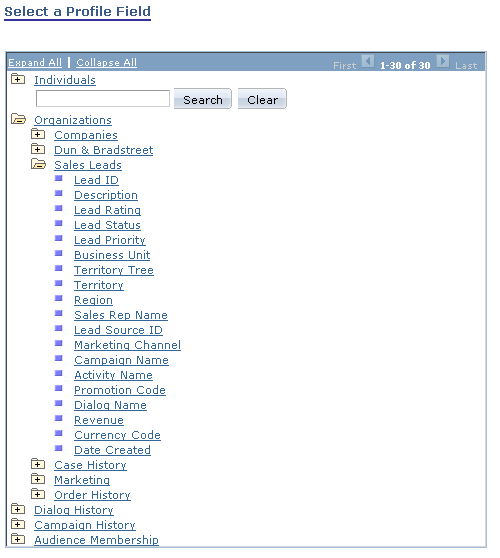
Task: Choose the Sales Rep Name field
Action: click(x=121, y=315)
